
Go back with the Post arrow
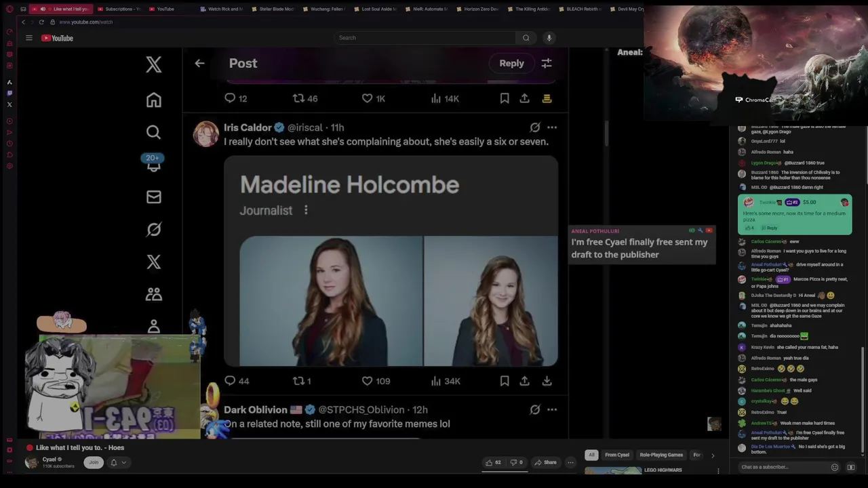199,63
